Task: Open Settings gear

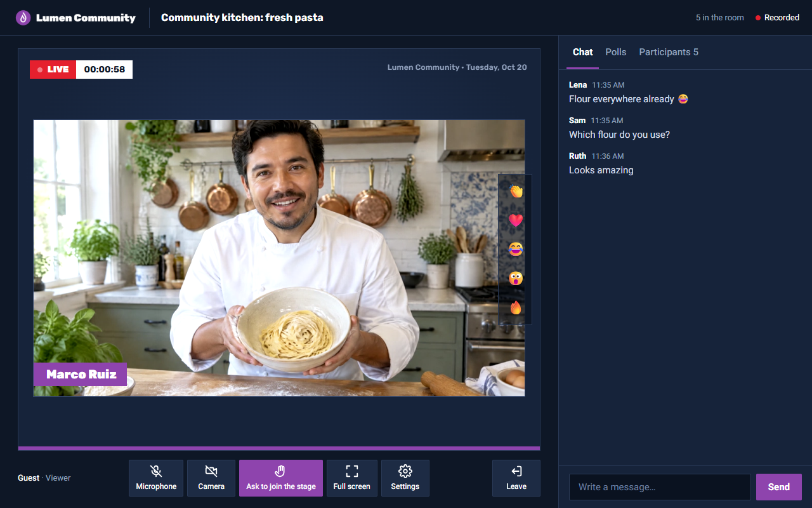Action: [x=405, y=478]
